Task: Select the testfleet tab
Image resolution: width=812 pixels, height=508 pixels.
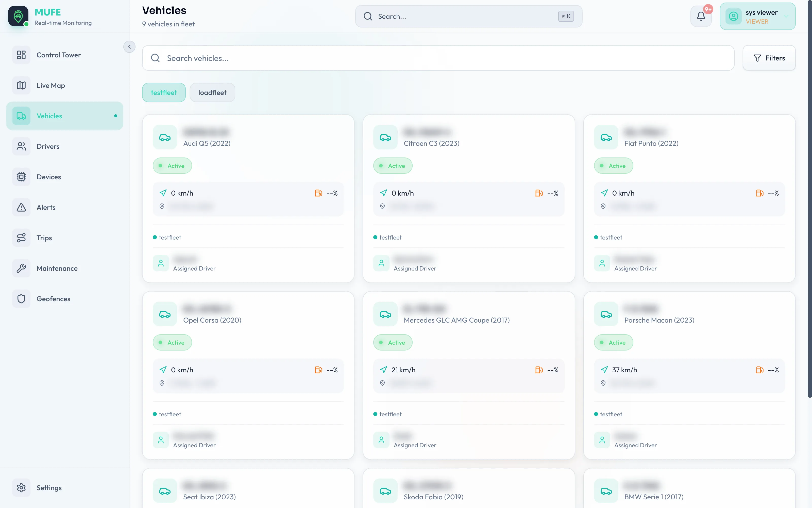Action: pyautogui.click(x=164, y=92)
